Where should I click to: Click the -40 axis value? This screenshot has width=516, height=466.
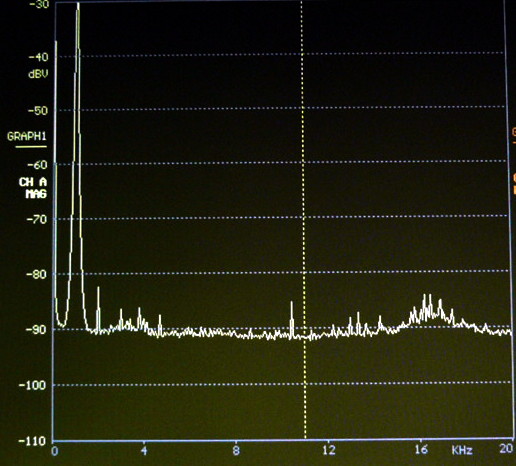coord(38,57)
